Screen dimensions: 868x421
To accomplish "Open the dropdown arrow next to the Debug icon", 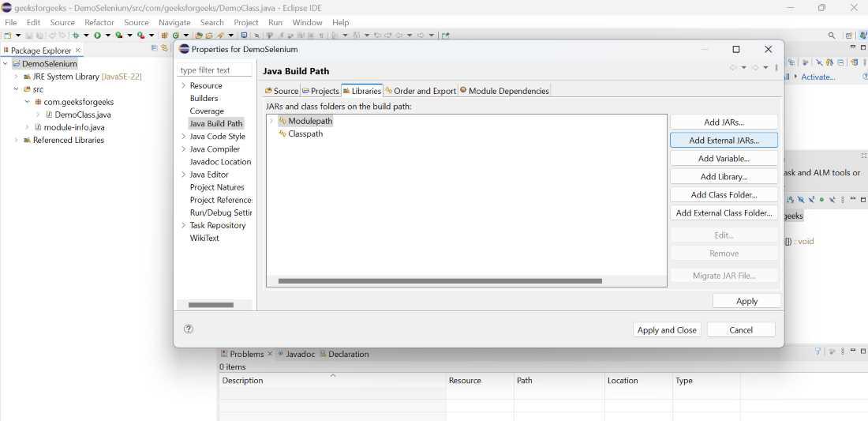I will point(86,36).
